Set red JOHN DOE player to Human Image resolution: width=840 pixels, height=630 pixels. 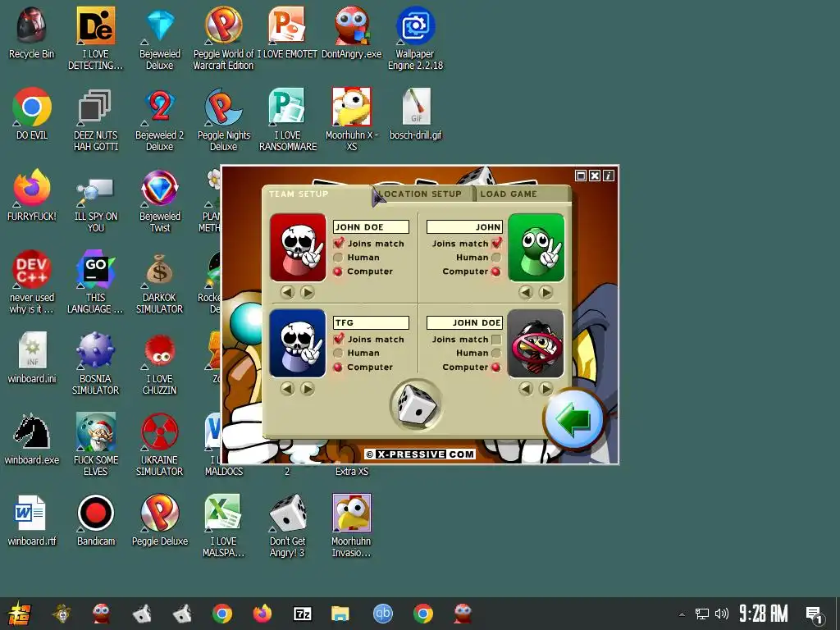(338, 258)
